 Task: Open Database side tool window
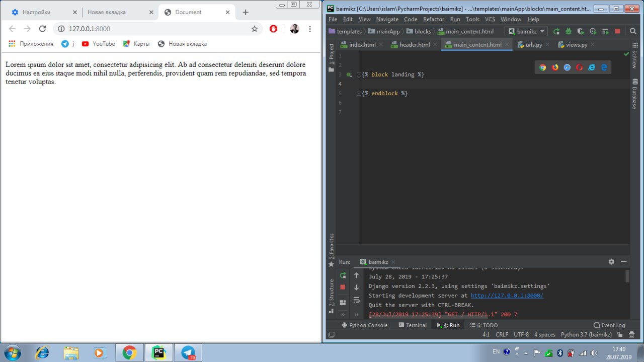click(x=635, y=94)
